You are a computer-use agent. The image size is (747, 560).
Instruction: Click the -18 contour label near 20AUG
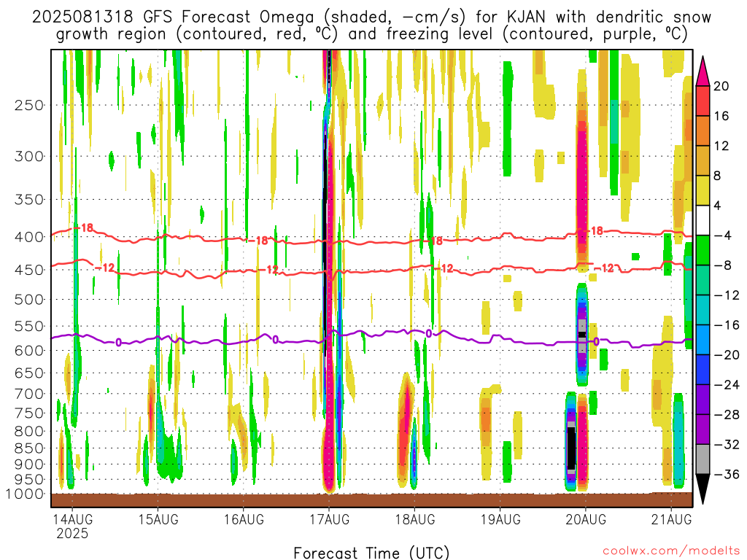click(x=594, y=231)
